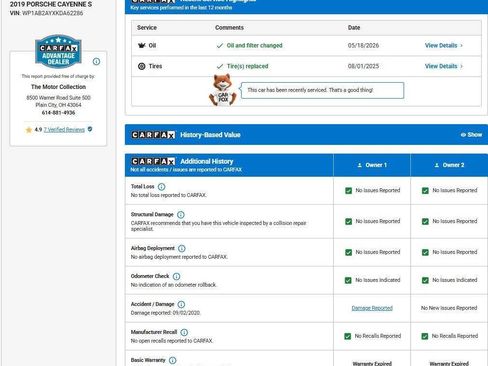Viewport: 488px width, 366px height.
Task: Select the Owner 2 column header
Action: [x=449, y=165]
